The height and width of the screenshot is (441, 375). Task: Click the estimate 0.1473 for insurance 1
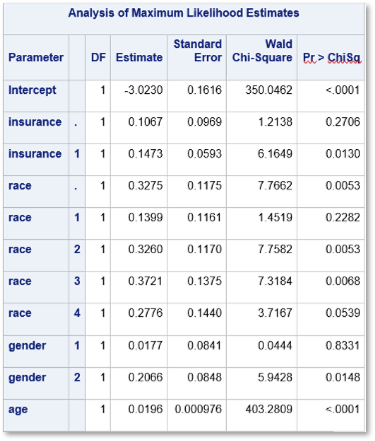click(146, 154)
